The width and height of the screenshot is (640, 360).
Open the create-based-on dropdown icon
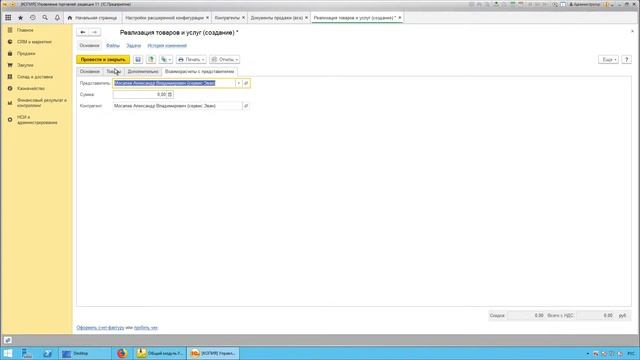tap(166, 60)
